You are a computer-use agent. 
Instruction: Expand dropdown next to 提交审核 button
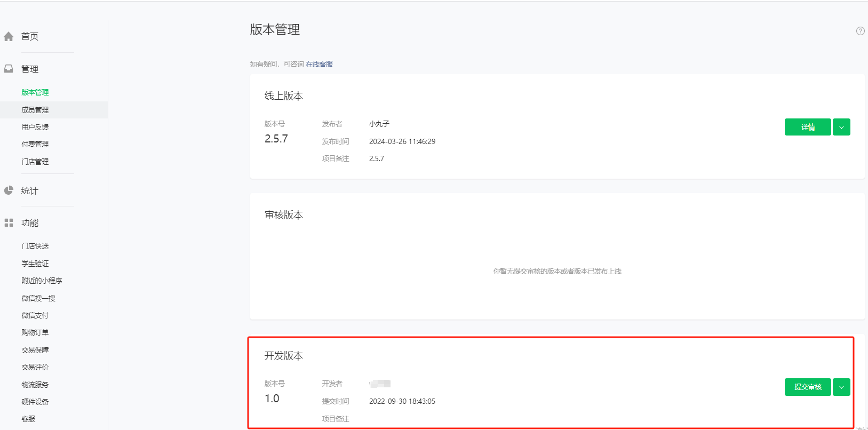[841, 387]
